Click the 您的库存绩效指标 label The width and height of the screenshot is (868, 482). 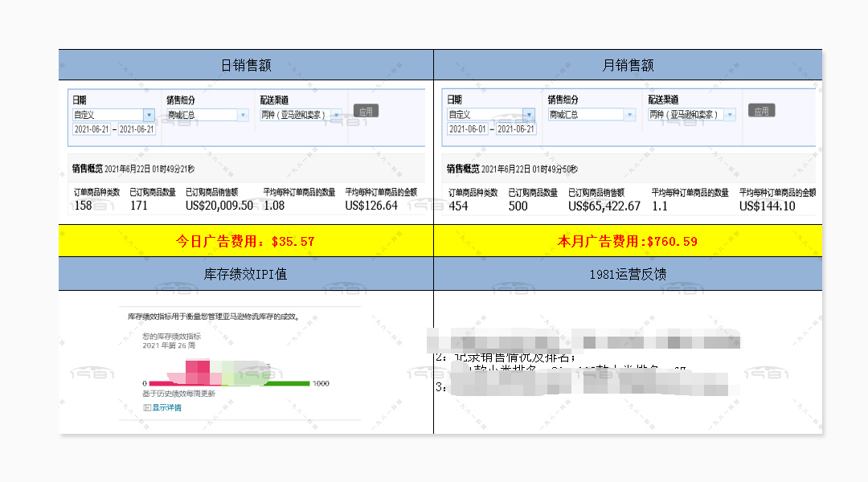[x=172, y=336]
